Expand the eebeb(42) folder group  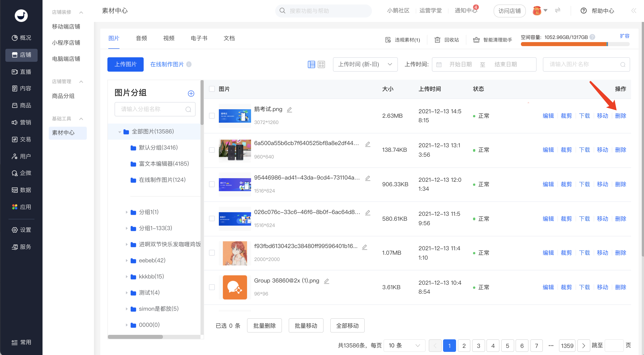(x=126, y=261)
